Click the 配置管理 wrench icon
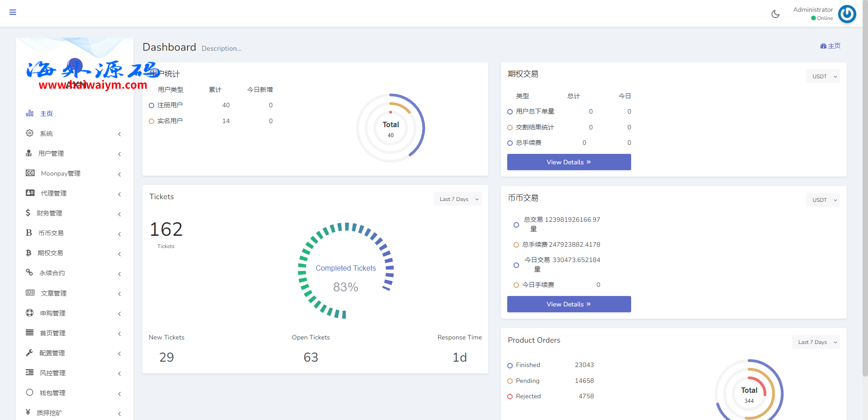 (x=29, y=353)
